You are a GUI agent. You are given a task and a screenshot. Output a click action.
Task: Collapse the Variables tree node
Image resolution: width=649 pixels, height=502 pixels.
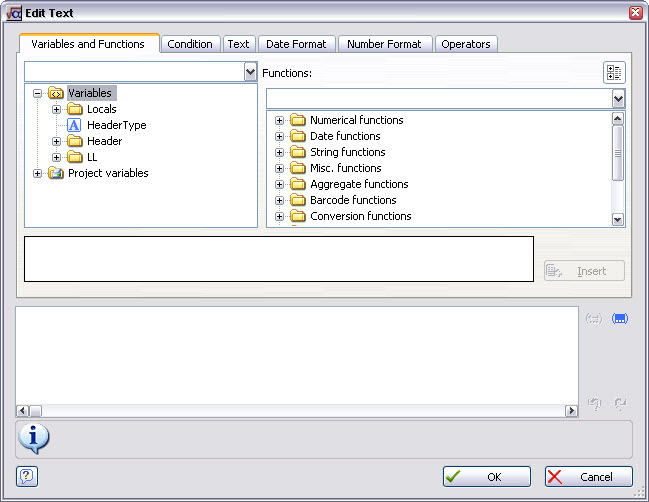pos(37,94)
